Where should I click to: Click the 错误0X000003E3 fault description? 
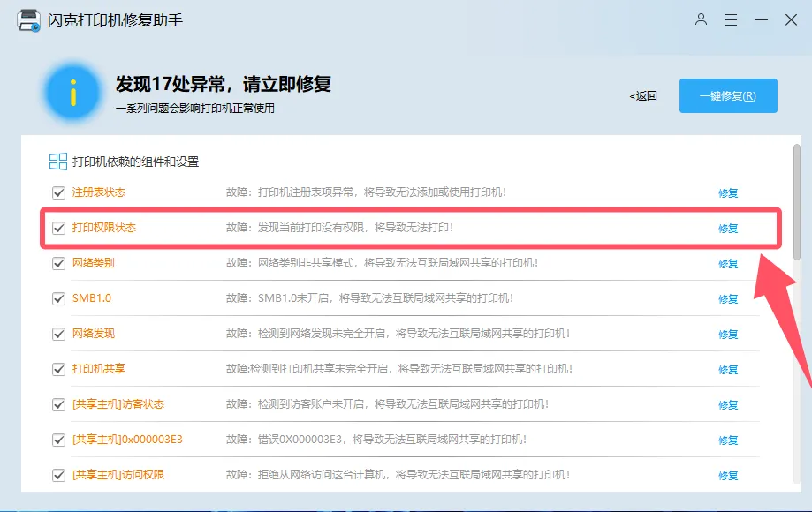coord(376,439)
